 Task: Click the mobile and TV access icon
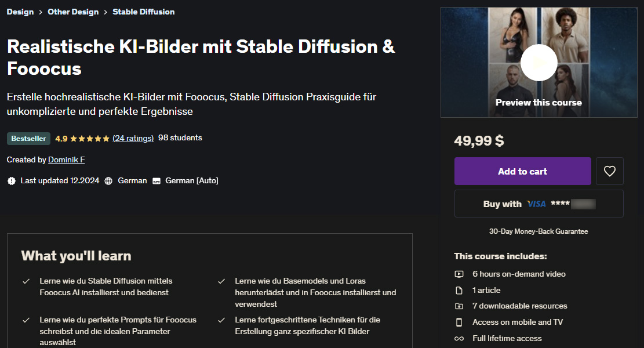459,322
